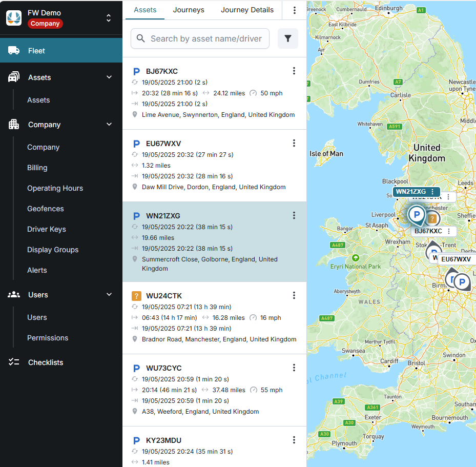Switch to the Journeys tab
Image resolution: width=476 pixels, height=467 pixels.
point(189,10)
